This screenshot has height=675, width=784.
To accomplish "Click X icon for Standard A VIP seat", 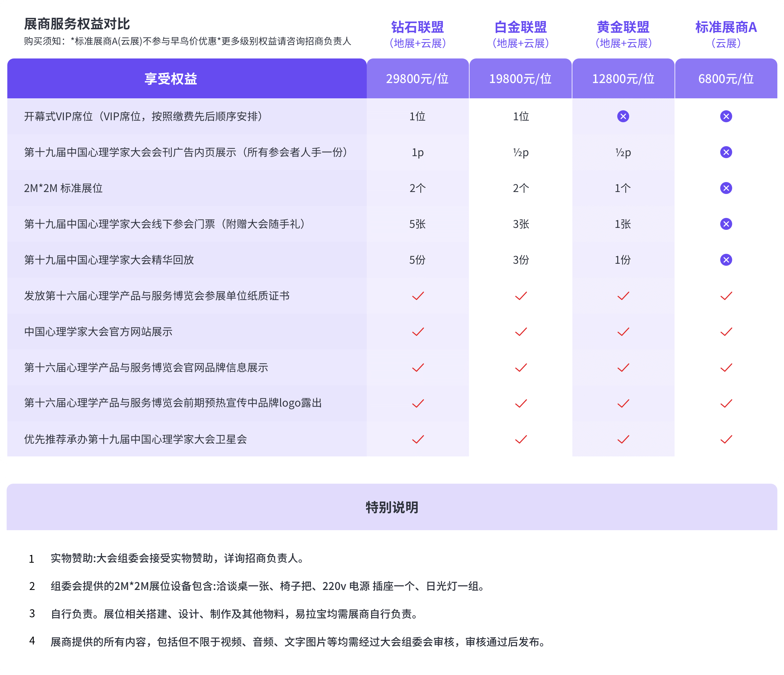I will click(x=726, y=116).
